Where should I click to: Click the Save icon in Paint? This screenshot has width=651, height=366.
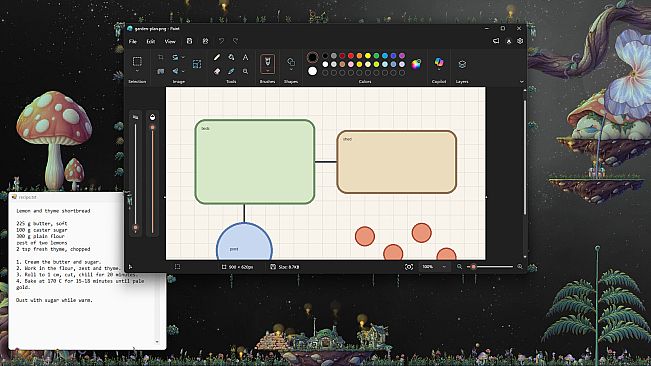[x=189, y=41]
